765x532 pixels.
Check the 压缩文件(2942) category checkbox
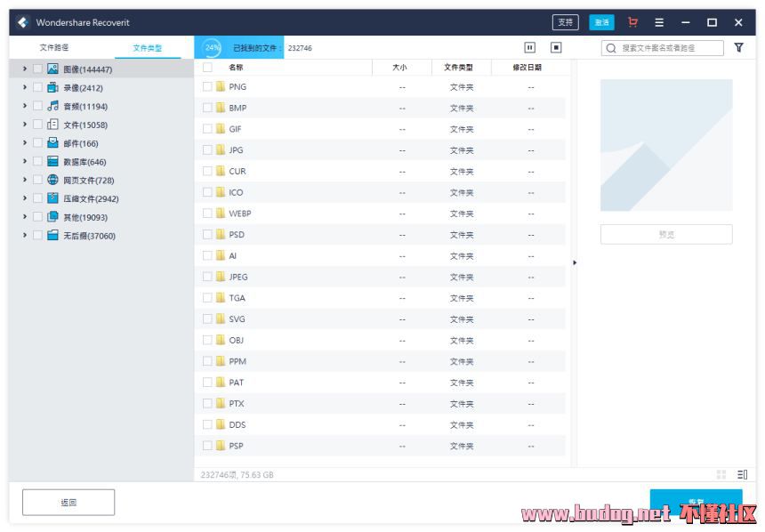(x=37, y=198)
